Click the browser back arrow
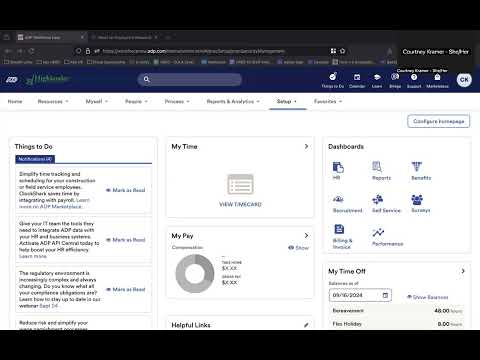Image resolution: width=480 pixels, height=360 pixels. click(x=9, y=51)
